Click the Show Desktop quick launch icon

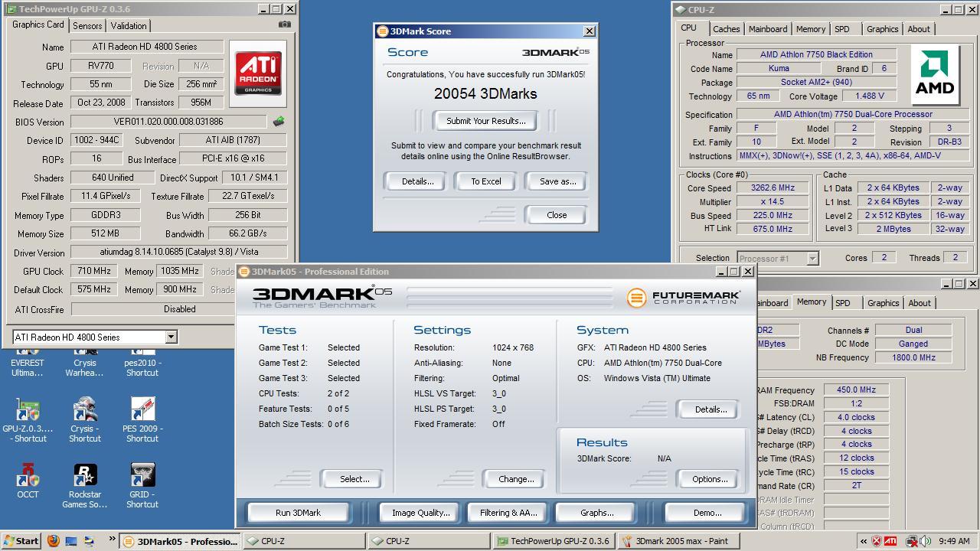[71, 541]
